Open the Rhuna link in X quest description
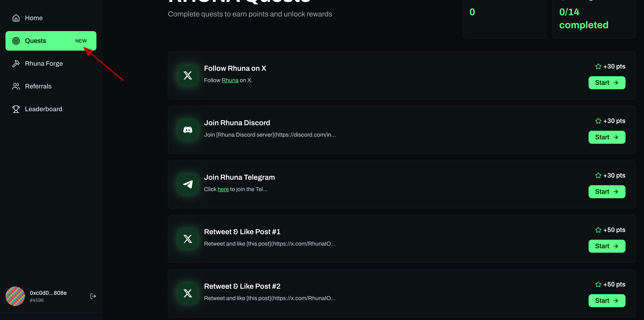Screen dimensions: 644x320 click(230, 80)
